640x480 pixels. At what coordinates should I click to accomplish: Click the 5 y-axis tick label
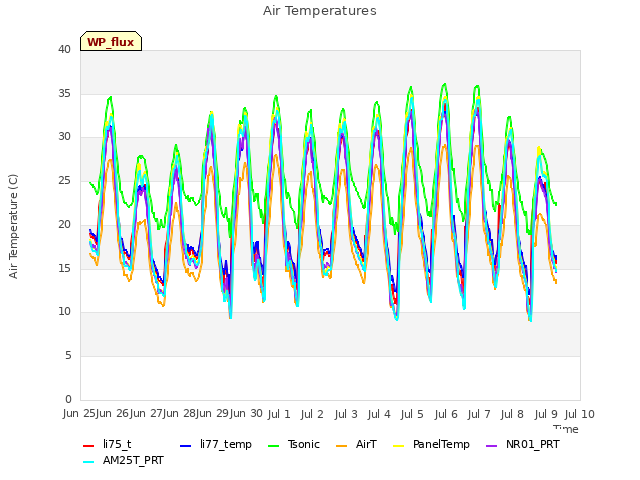click(x=68, y=356)
